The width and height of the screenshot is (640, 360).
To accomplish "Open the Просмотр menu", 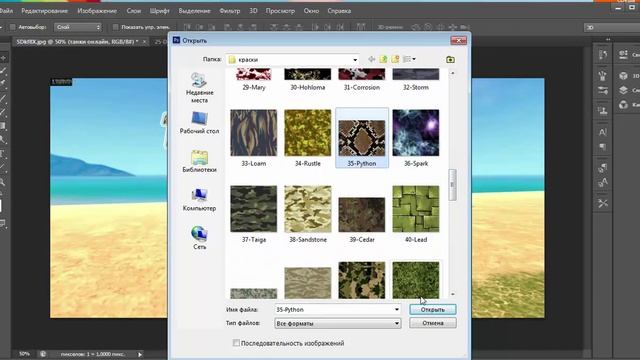I will 280,11.
